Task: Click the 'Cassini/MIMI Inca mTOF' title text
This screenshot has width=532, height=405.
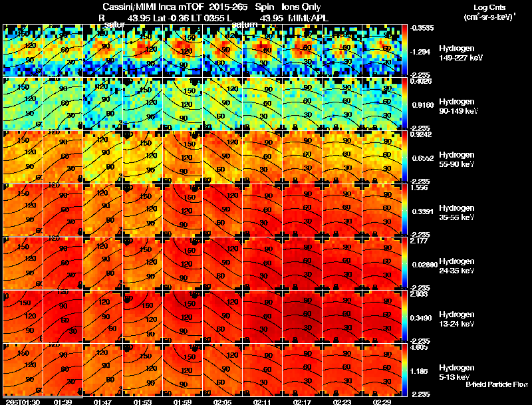Action: tap(153, 7)
